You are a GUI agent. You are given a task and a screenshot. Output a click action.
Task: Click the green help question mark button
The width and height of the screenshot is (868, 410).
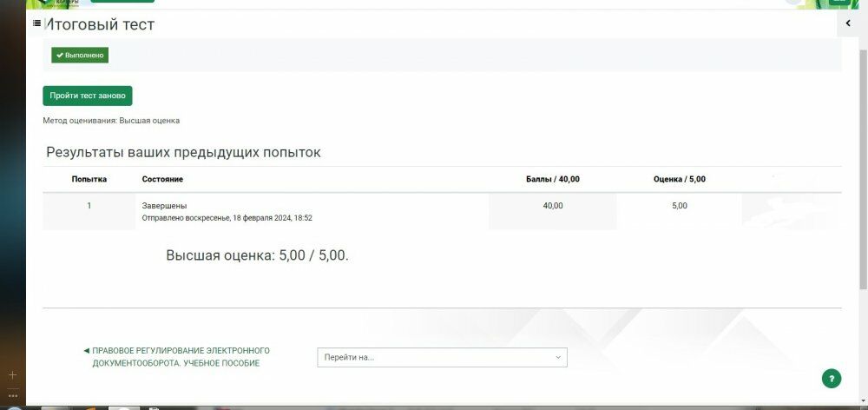(831, 379)
